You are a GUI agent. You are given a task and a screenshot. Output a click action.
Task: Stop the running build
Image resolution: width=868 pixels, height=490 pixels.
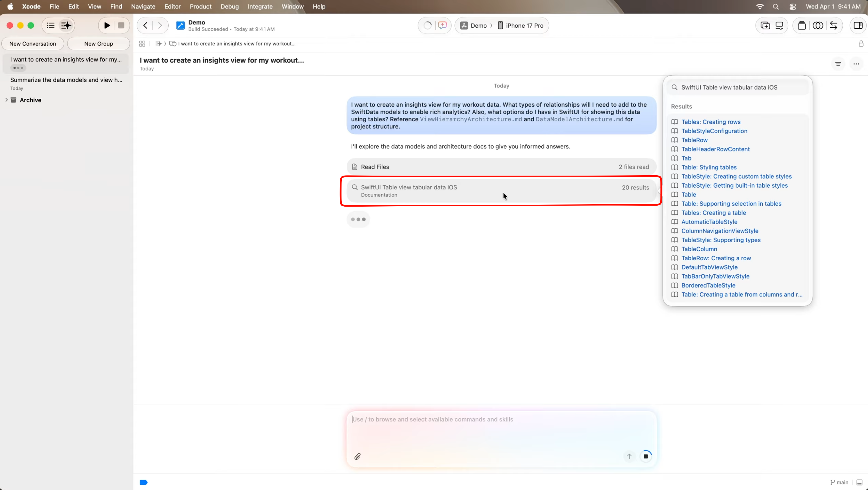(121, 25)
